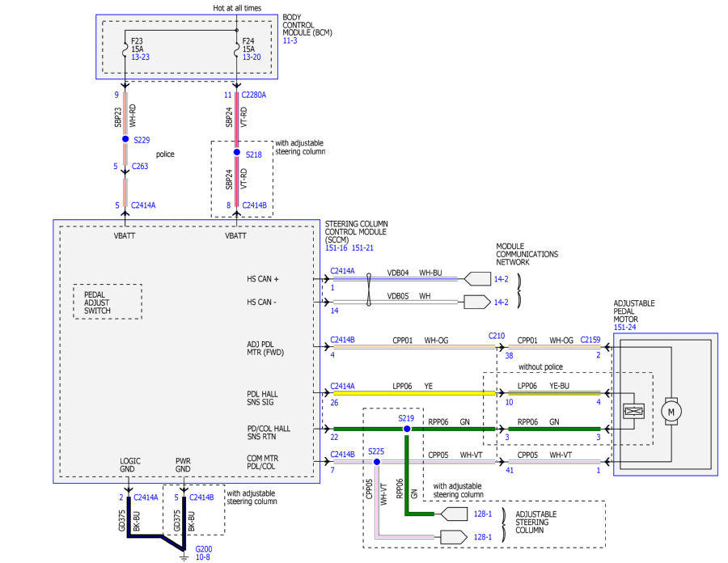Screen dimensions: 728x563
Task: Click the G200 ground label
Action: [x=204, y=549]
